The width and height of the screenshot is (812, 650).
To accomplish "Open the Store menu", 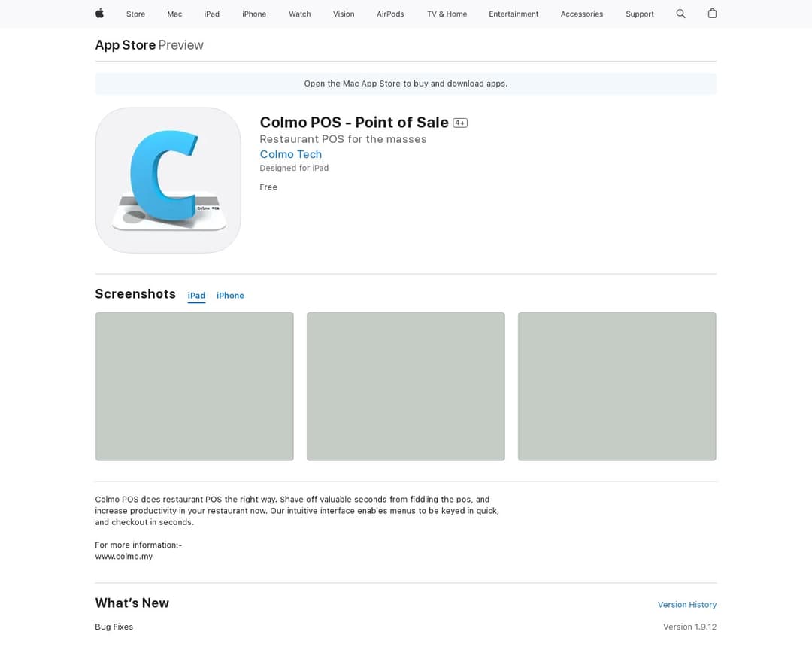I will coord(135,14).
